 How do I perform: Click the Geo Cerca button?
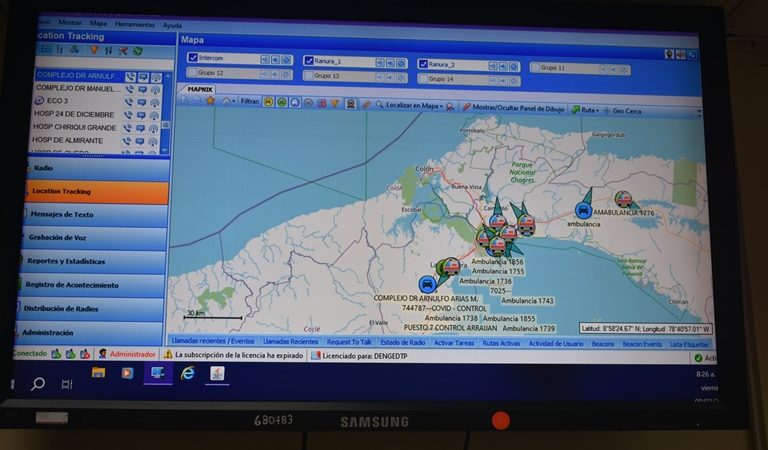pyautogui.click(x=622, y=111)
